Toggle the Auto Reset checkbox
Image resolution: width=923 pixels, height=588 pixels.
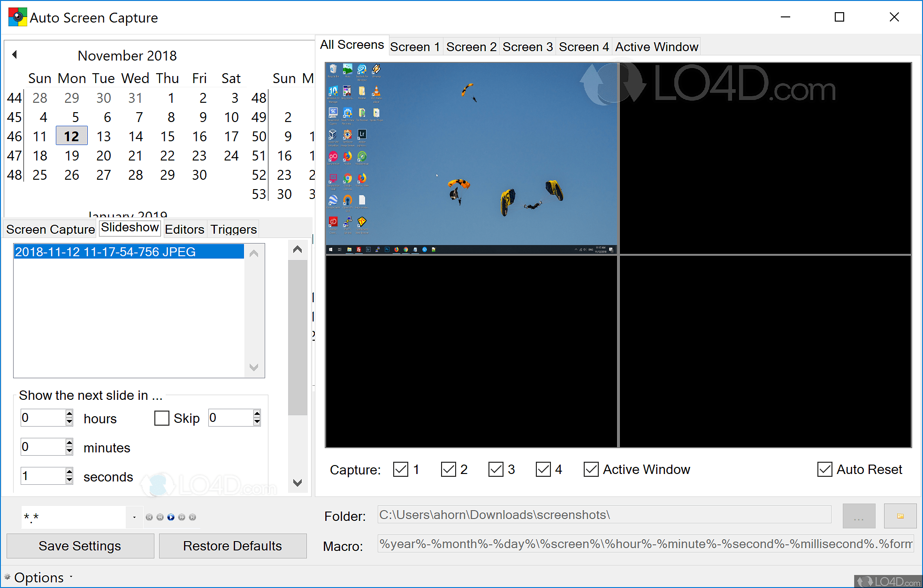824,469
